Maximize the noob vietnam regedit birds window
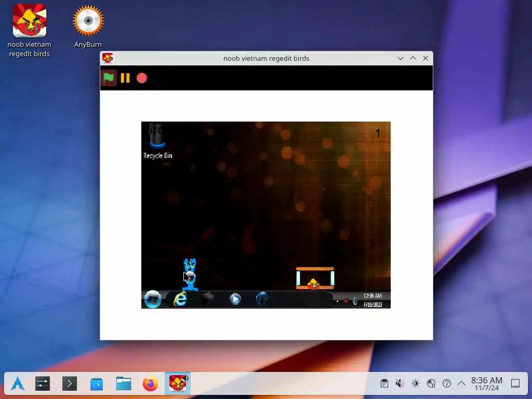Screen dimensions: 532x399 coord(413,58)
